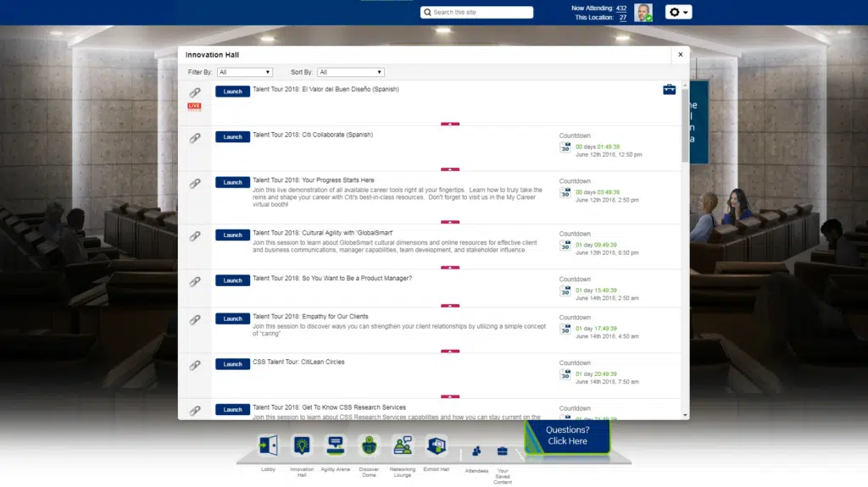Open the Exhibit Hall icon
868x487 pixels.
[x=437, y=445]
